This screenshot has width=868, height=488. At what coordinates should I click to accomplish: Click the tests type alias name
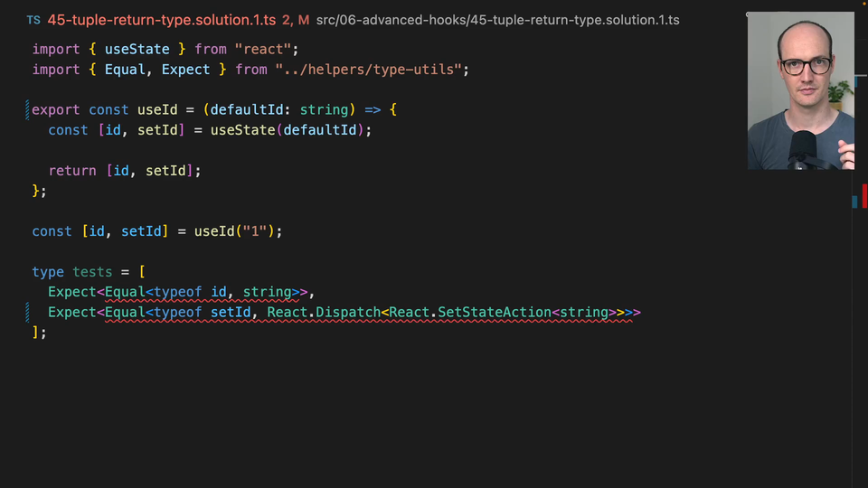92,272
